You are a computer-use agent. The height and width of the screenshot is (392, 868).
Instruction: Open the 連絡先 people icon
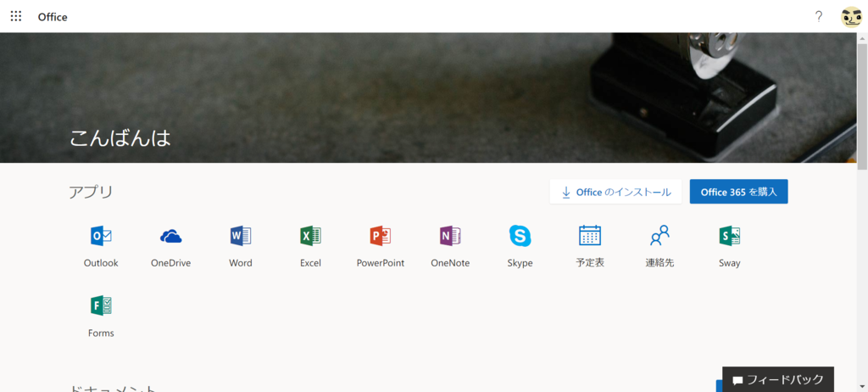tap(659, 236)
